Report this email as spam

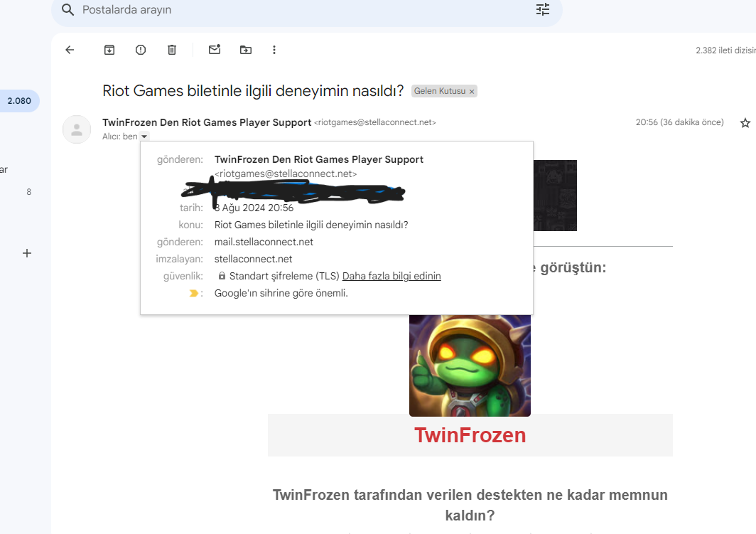(x=140, y=50)
